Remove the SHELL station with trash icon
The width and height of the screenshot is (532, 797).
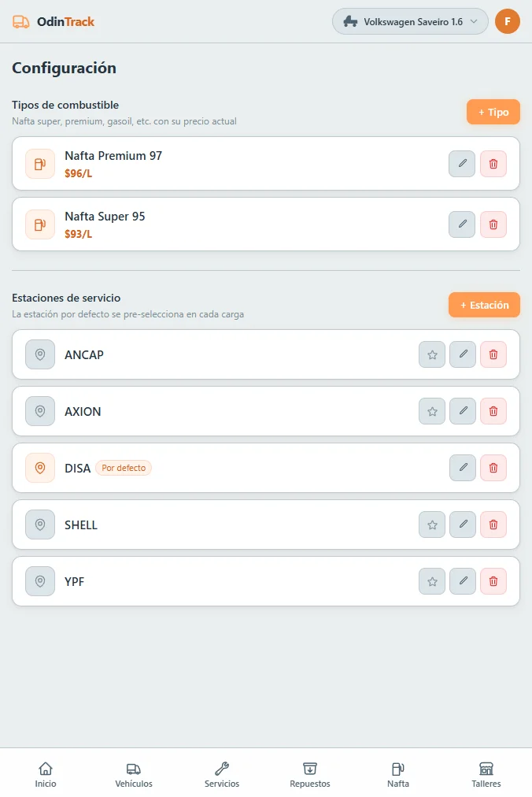click(x=493, y=525)
